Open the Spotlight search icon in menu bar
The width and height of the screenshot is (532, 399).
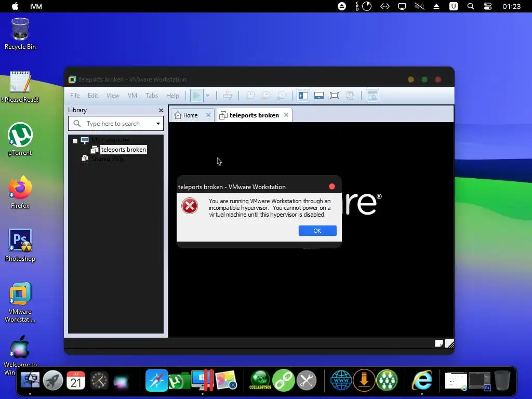click(x=471, y=6)
